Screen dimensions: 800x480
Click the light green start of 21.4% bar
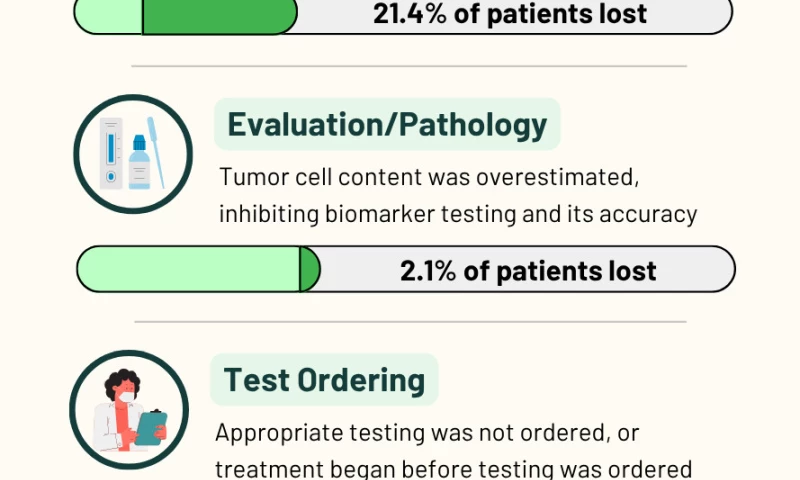tap(109, 15)
